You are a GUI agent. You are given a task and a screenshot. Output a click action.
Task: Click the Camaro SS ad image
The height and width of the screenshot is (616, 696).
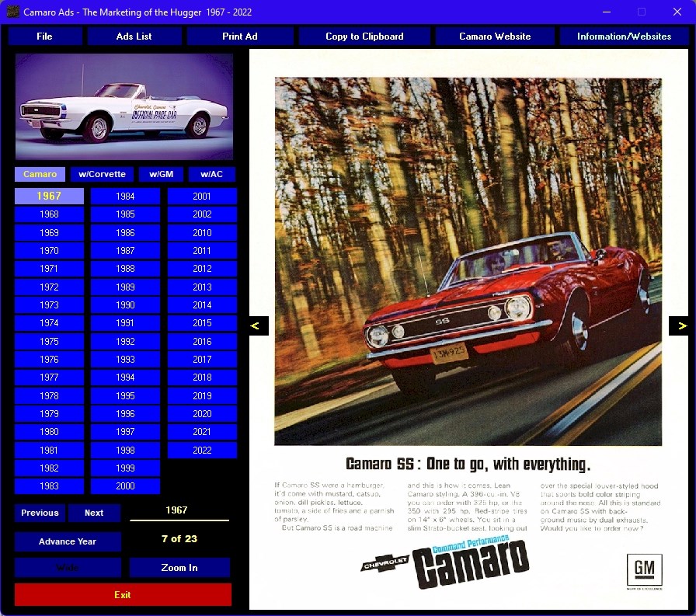(468, 329)
